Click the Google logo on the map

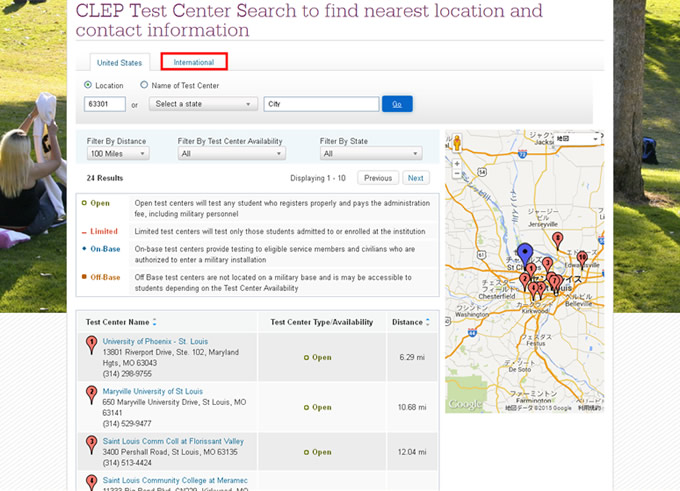pyautogui.click(x=465, y=404)
